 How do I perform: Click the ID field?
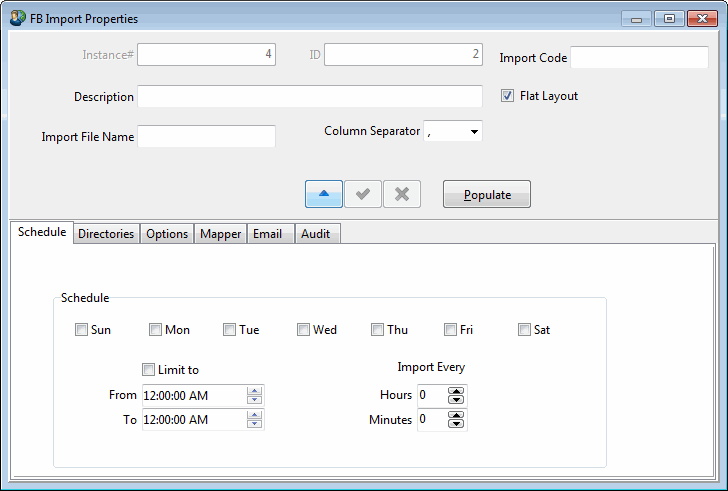click(x=403, y=55)
